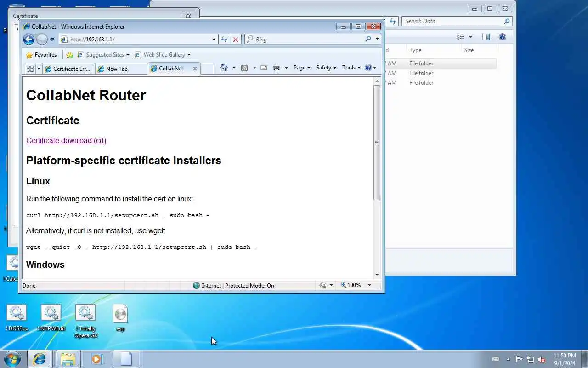Open Explorer's view options dropdown arrow

(x=470, y=37)
